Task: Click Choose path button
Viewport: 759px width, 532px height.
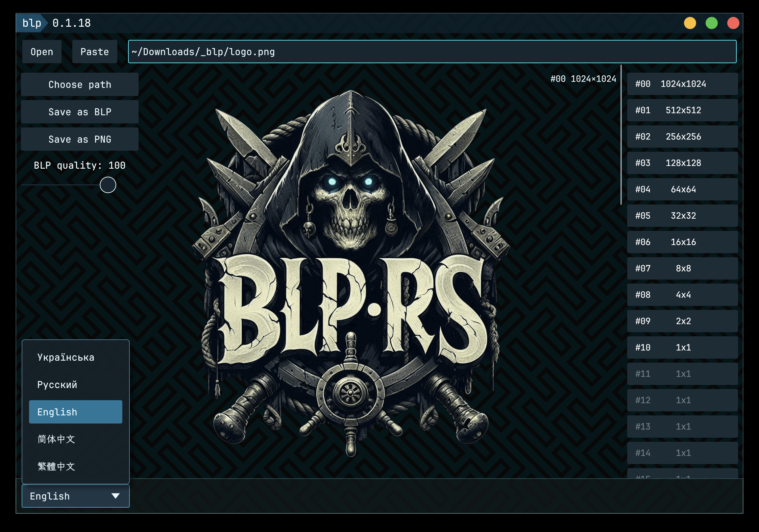Action: point(80,84)
